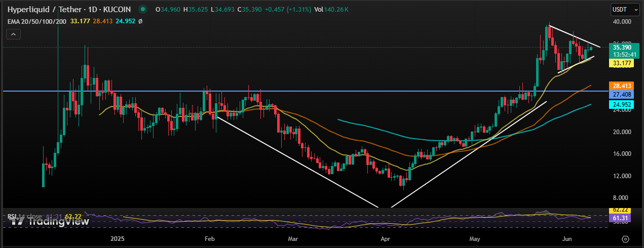
Task: Click the 40.000 price scale value
Action: (621, 22)
